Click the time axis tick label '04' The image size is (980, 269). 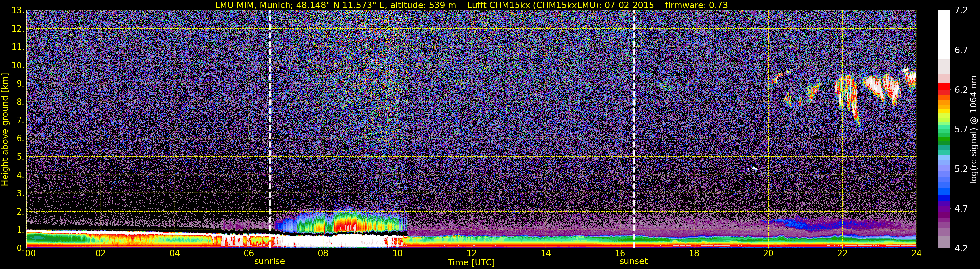pos(175,253)
